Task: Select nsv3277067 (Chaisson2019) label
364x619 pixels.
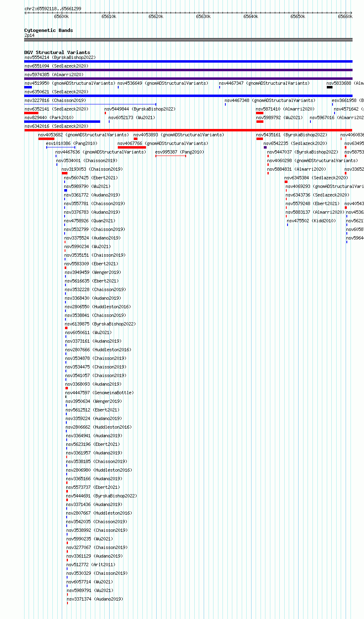Action: [97, 548]
